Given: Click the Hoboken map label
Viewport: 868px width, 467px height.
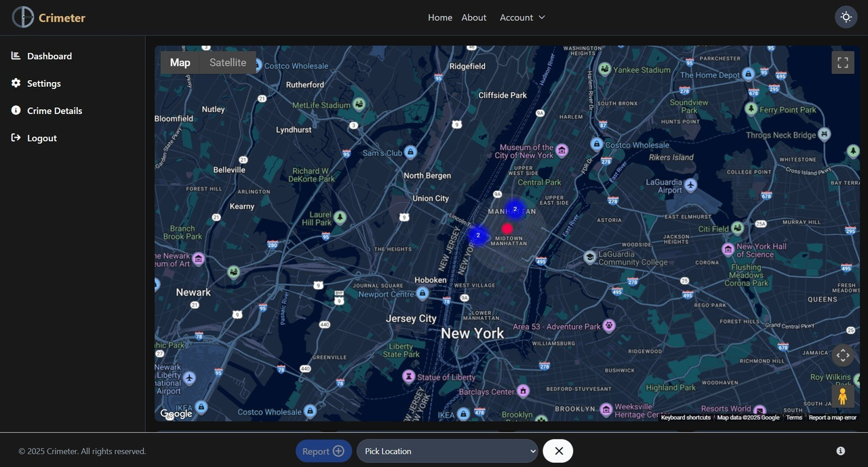Looking at the screenshot, I should pyautogui.click(x=431, y=280).
